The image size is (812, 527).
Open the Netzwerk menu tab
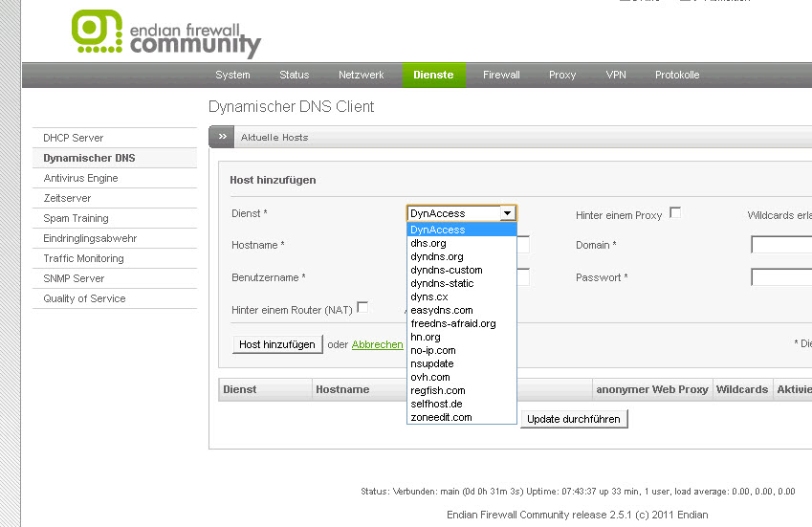coord(361,75)
